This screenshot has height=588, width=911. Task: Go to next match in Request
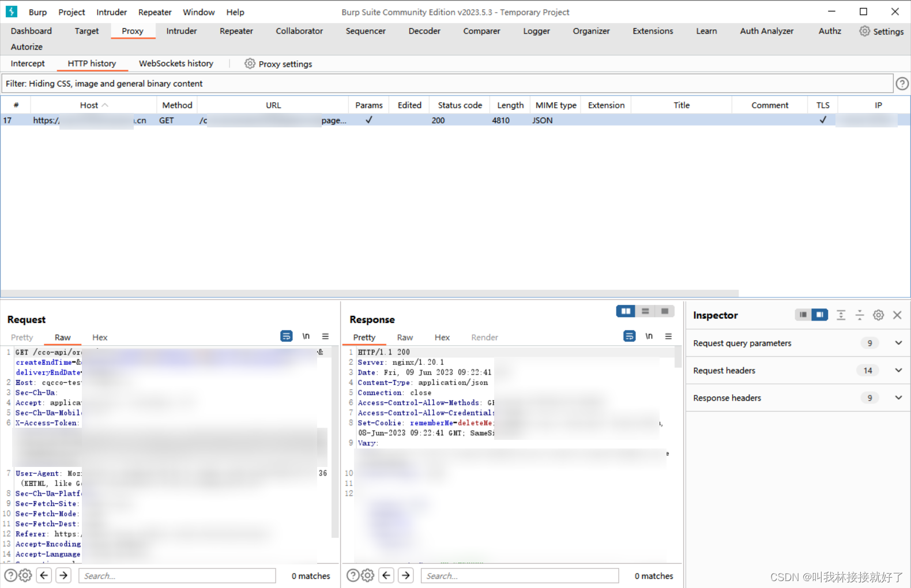[x=64, y=575]
